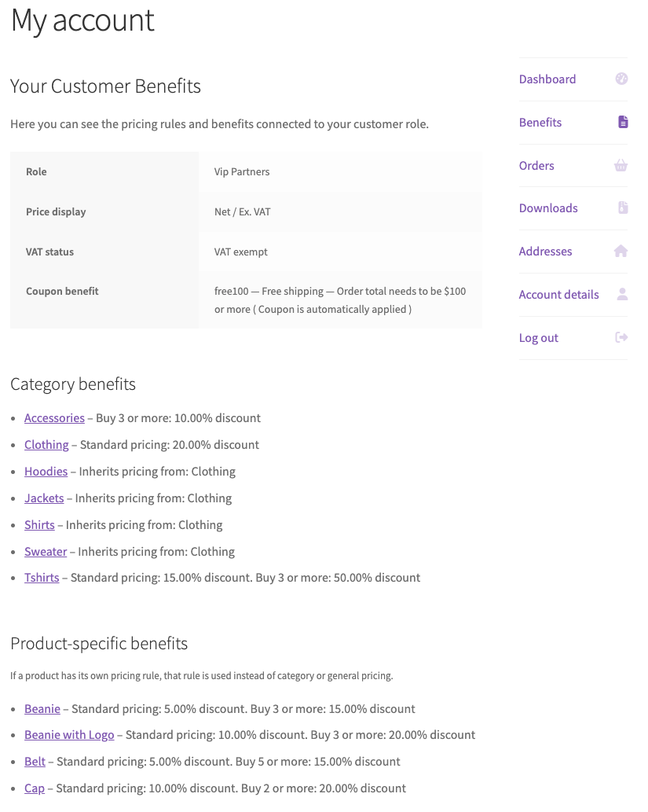View the Sweater category
The height and width of the screenshot is (812, 648).
click(x=46, y=551)
